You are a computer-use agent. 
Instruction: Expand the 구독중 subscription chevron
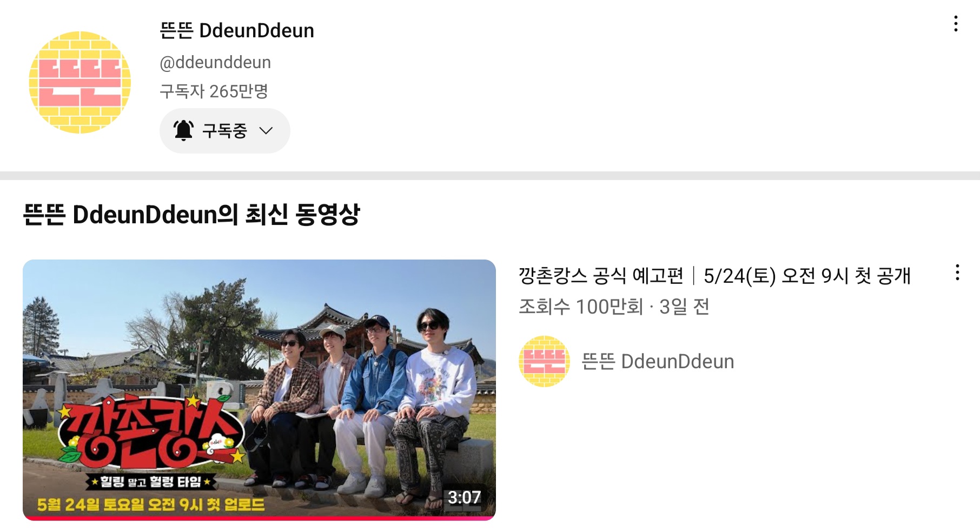(x=266, y=131)
